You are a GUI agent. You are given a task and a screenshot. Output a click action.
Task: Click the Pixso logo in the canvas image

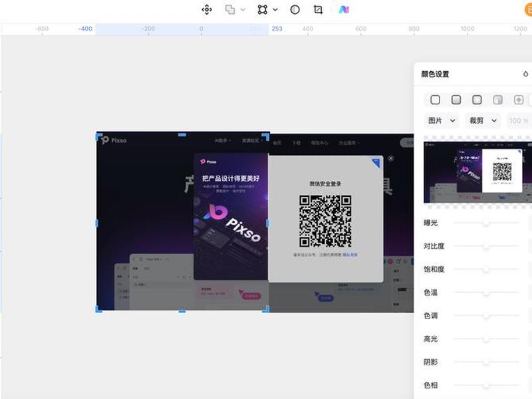[114, 140]
